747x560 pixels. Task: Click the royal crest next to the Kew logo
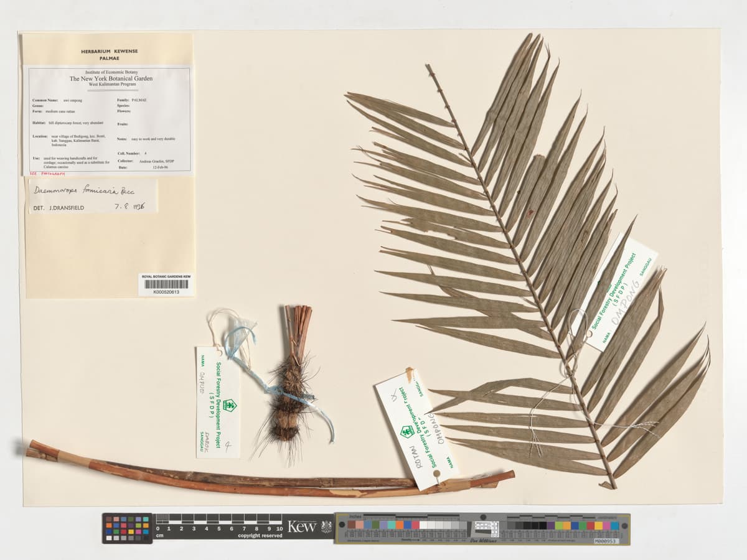[x=326, y=526]
